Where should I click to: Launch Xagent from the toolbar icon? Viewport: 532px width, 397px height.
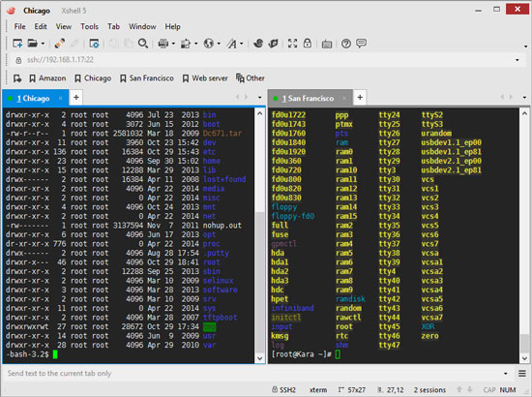(273, 44)
